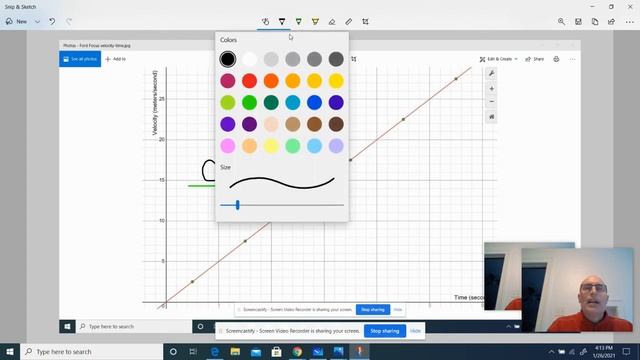Image resolution: width=640 pixels, height=360 pixels.
Task: Pick the crimson magenta swatch
Action: pyautogui.click(x=228, y=81)
